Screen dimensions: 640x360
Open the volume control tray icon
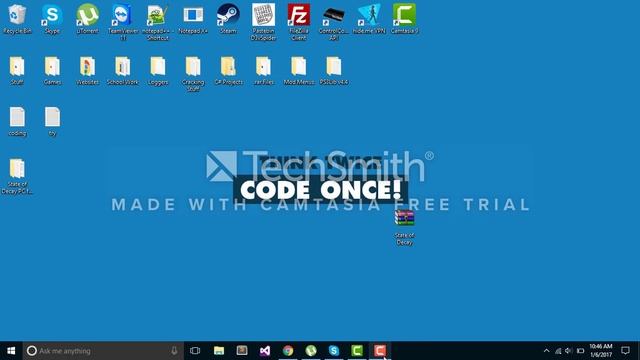(x=569, y=351)
